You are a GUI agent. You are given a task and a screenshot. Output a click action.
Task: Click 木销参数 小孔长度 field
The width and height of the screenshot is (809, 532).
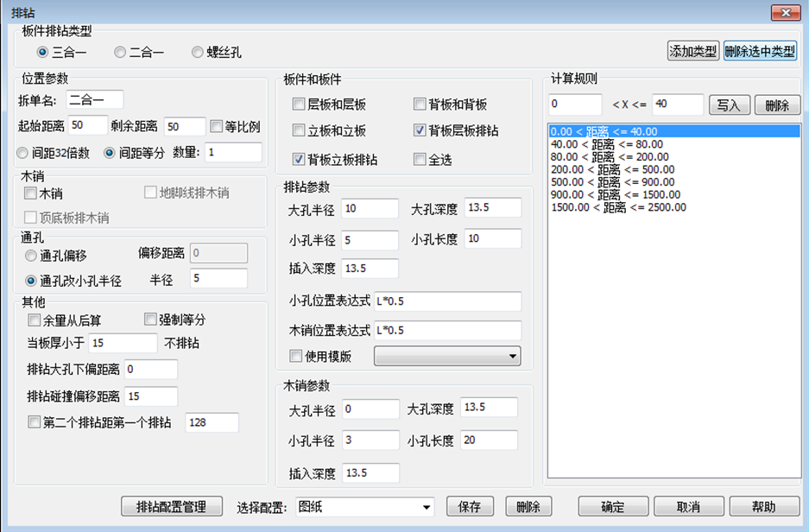tap(490, 440)
